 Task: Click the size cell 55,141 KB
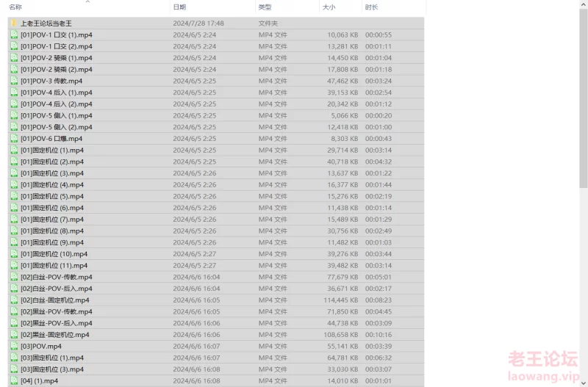[343, 346]
